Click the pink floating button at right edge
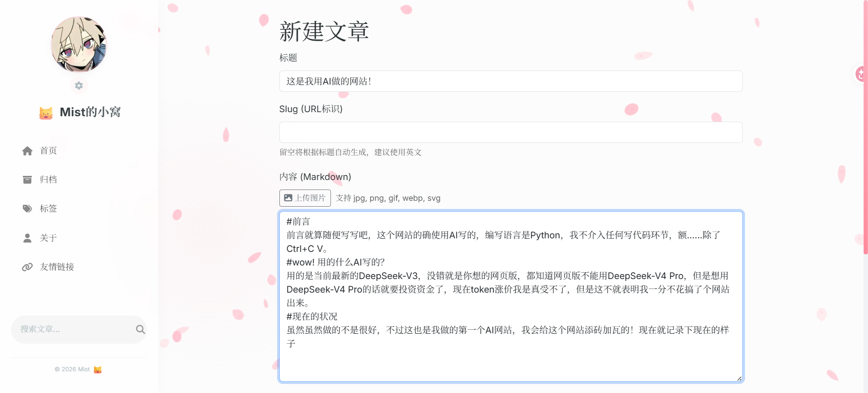 pyautogui.click(x=861, y=73)
